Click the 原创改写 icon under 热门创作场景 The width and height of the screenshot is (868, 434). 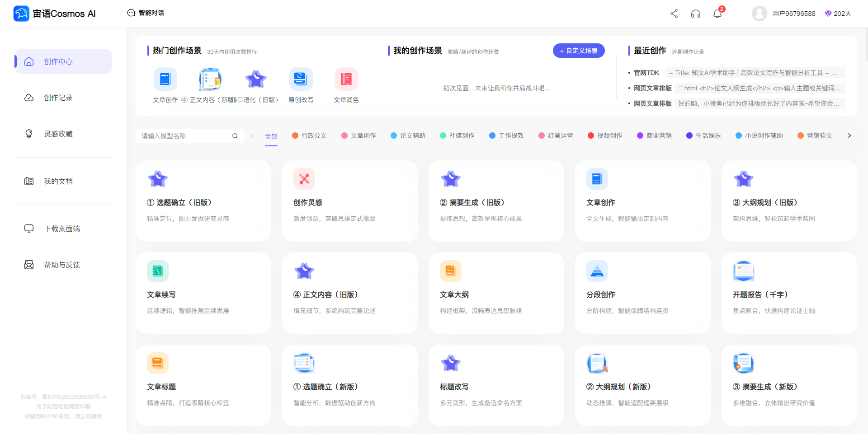301,79
